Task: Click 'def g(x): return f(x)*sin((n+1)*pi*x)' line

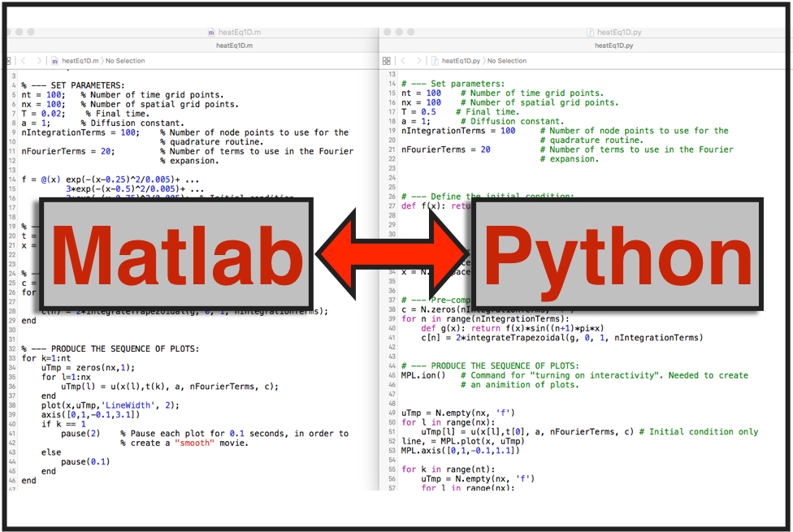Action: tap(513, 329)
